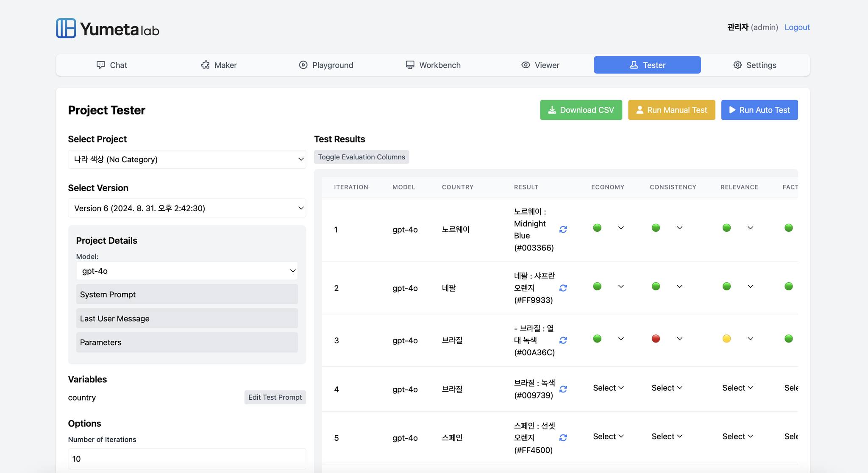Click the Yumeta lab logo
The width and height of the screenshot is (868, 473).
coord(108,28)
